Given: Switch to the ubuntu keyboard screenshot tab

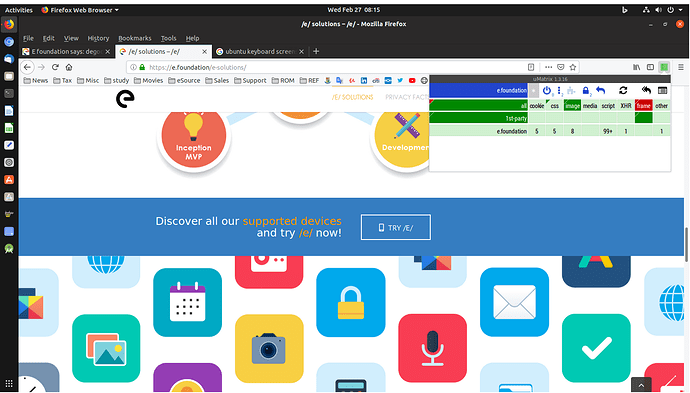Looking at the screenshot, I should coord(260,51).
